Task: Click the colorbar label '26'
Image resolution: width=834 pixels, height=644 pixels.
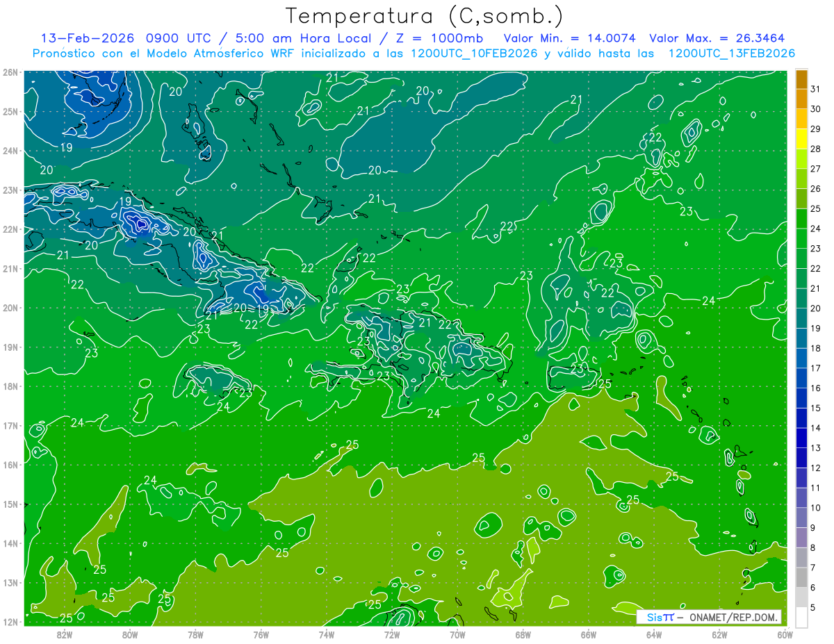Action: 815,188
